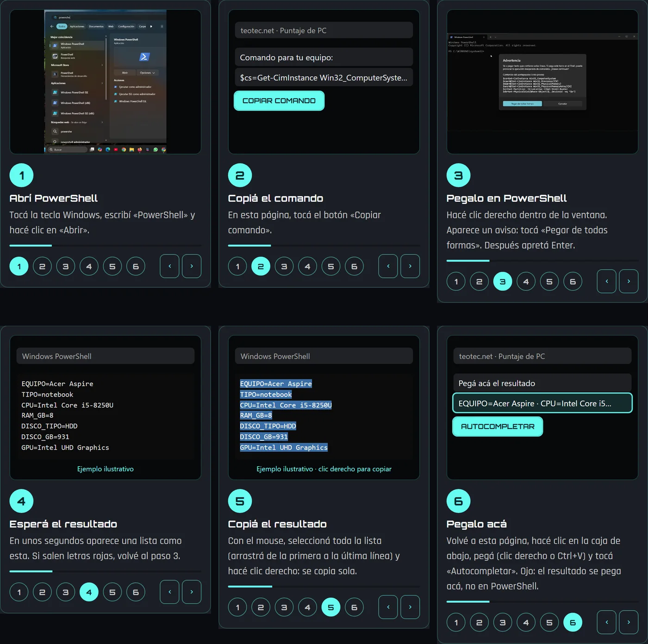Click next arrow in Esperá el resultado card

(192, 592)
